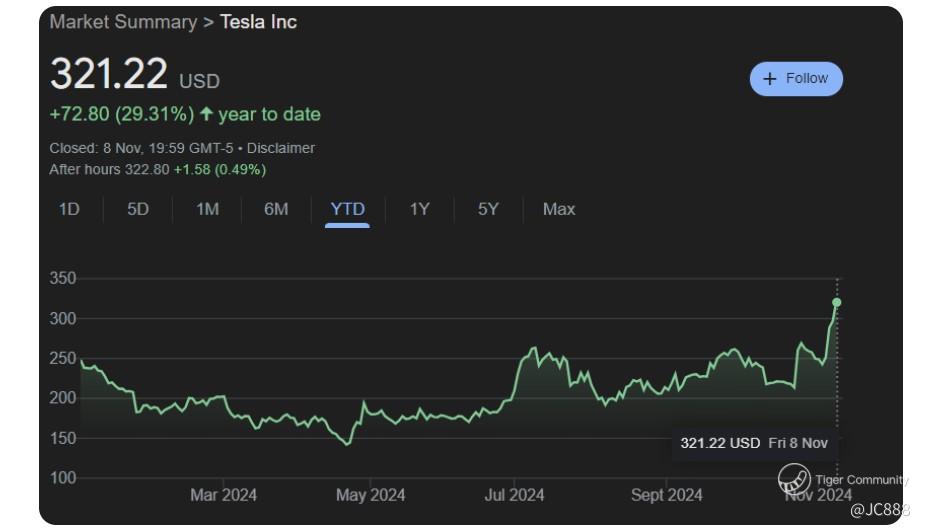Click the Tiger Community logo icon
The width and height of the screenshot is (928, 531).
[794, 479]
